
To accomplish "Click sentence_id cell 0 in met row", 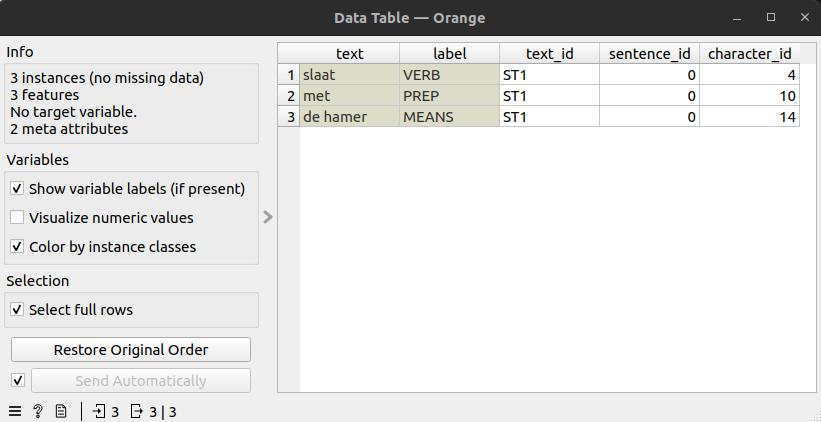I will point(649,96).
